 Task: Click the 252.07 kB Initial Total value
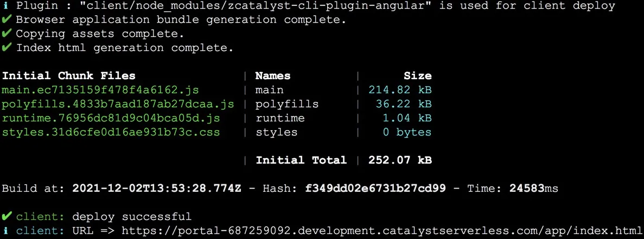[x=400, y=160]
